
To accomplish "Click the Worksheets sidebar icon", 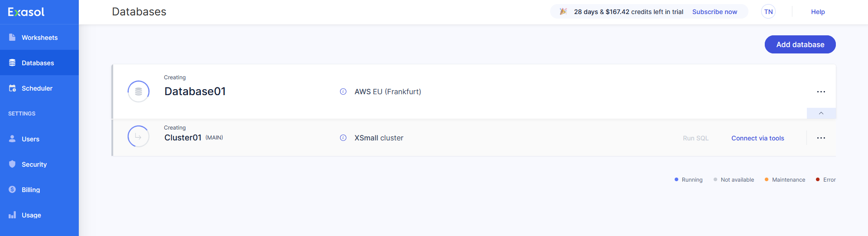I will click(12, 37).
